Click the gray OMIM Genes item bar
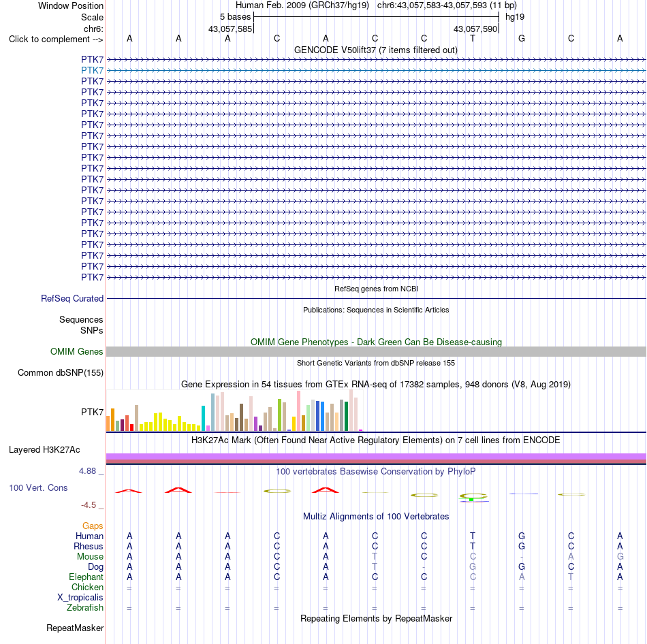 click(376, 351)
